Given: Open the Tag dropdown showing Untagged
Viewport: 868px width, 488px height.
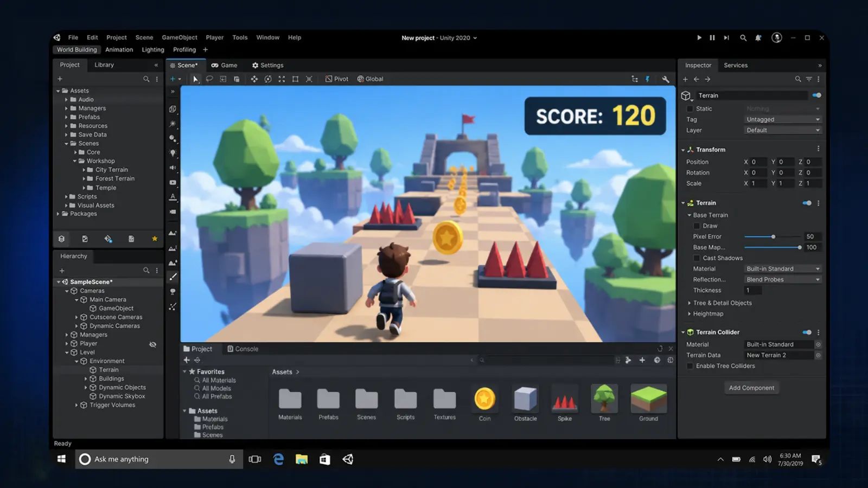Looking at the screenshot, I should pos(783,119).
